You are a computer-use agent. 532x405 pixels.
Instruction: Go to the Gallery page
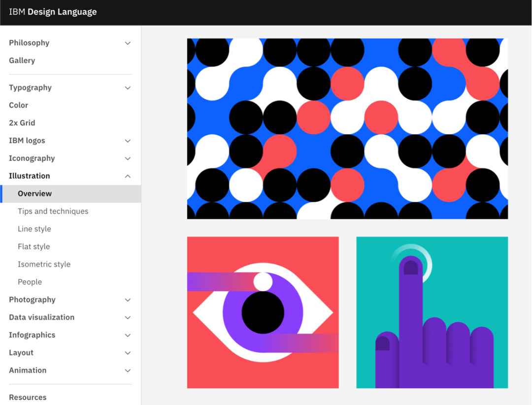(x=22, y=61)
